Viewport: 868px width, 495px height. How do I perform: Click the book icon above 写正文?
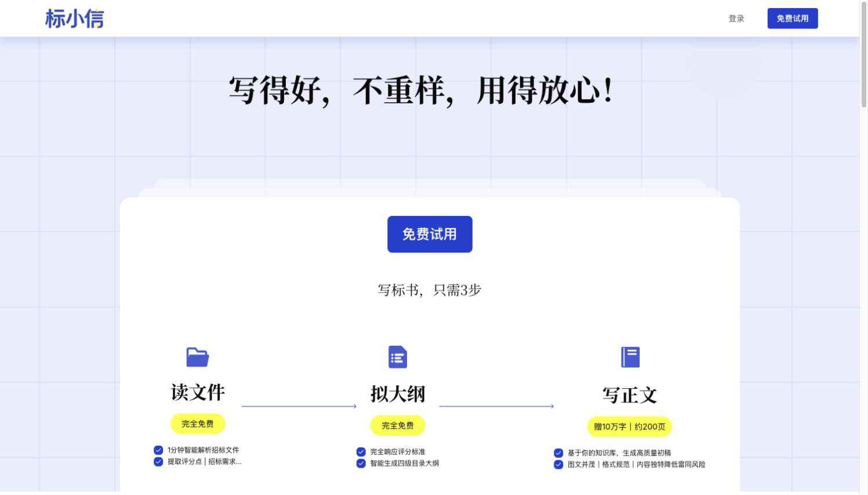(630, 357)
